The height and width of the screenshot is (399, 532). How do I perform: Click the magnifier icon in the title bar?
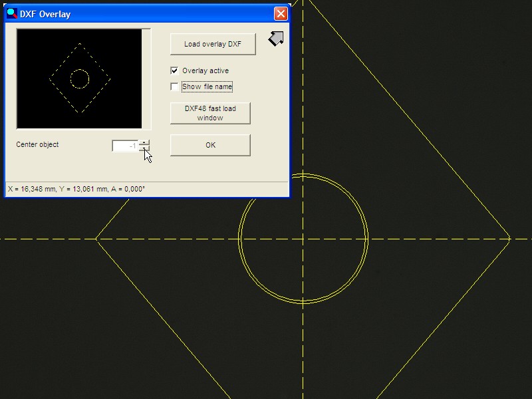pyautogui.click(x=11, y=14)
